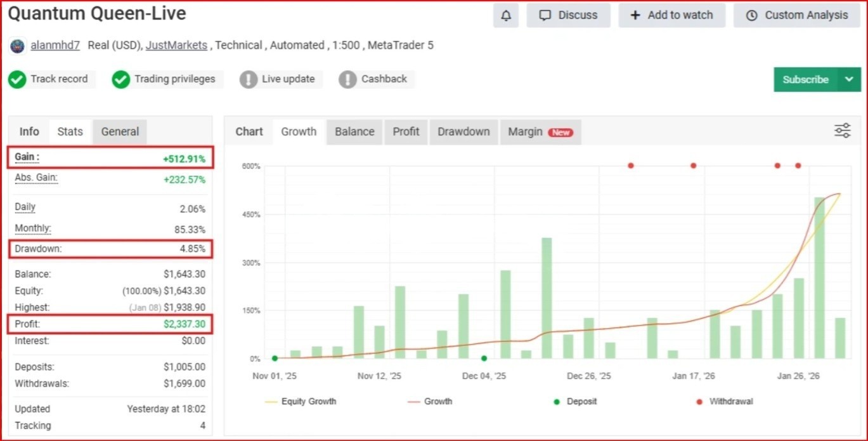Toggle Equity Growth legend entry
Screen dimensions: 868x441
(301, 402)
